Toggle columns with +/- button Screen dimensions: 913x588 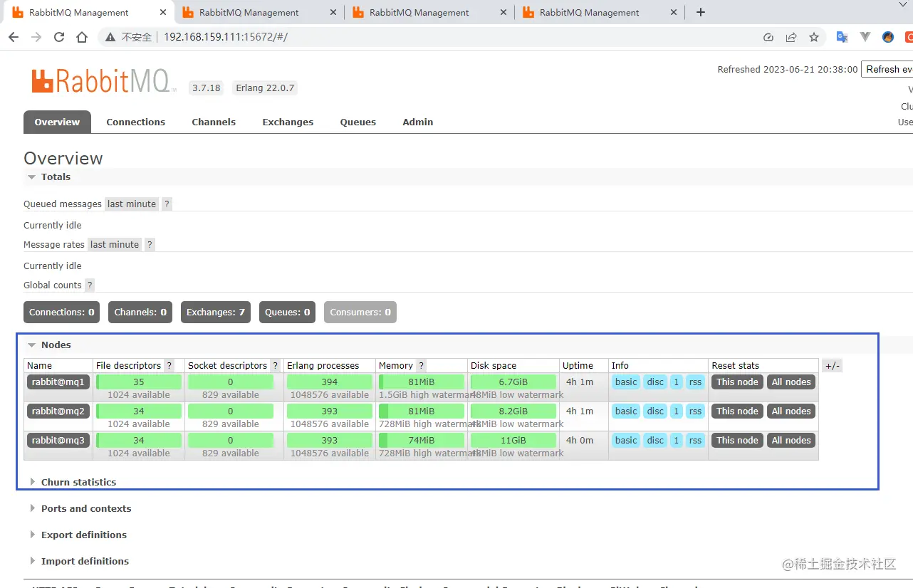833,366
